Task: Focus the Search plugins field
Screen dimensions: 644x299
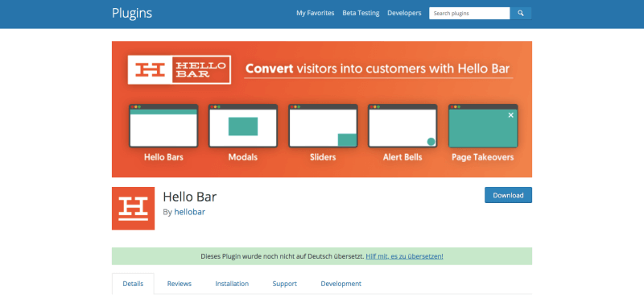Action: click(x=469, y=13)
